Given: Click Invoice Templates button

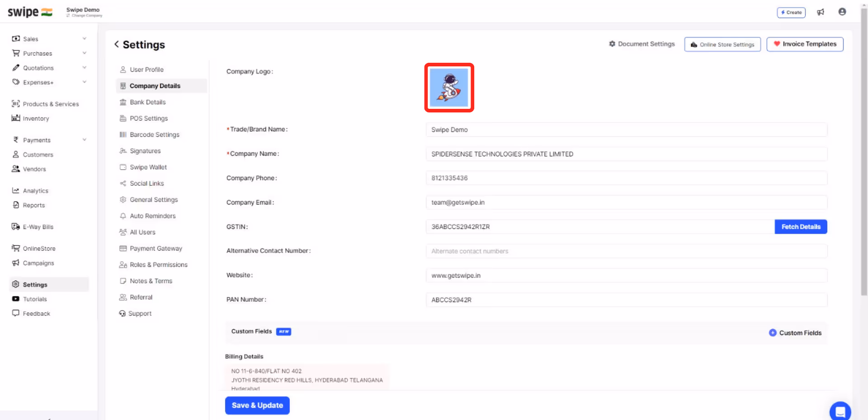Looking at the screenshot, I should [x=805, y=44].
